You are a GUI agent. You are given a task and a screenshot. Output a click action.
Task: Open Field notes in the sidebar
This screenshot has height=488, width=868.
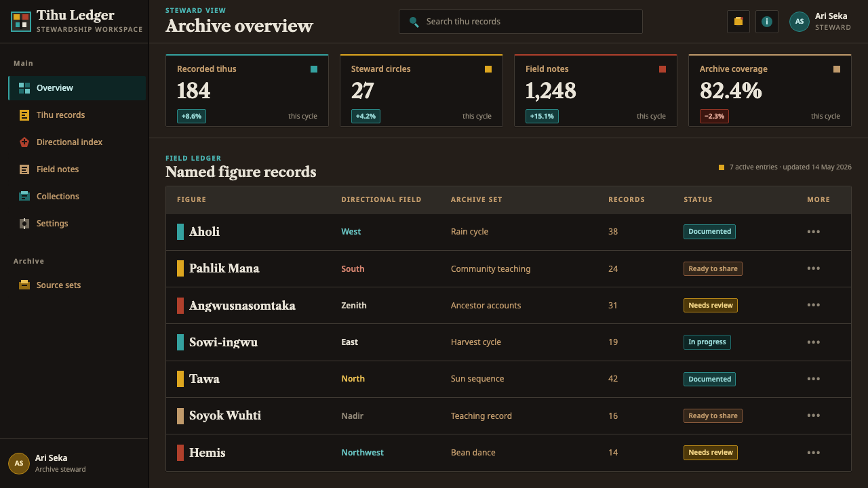tap(77, 169)
